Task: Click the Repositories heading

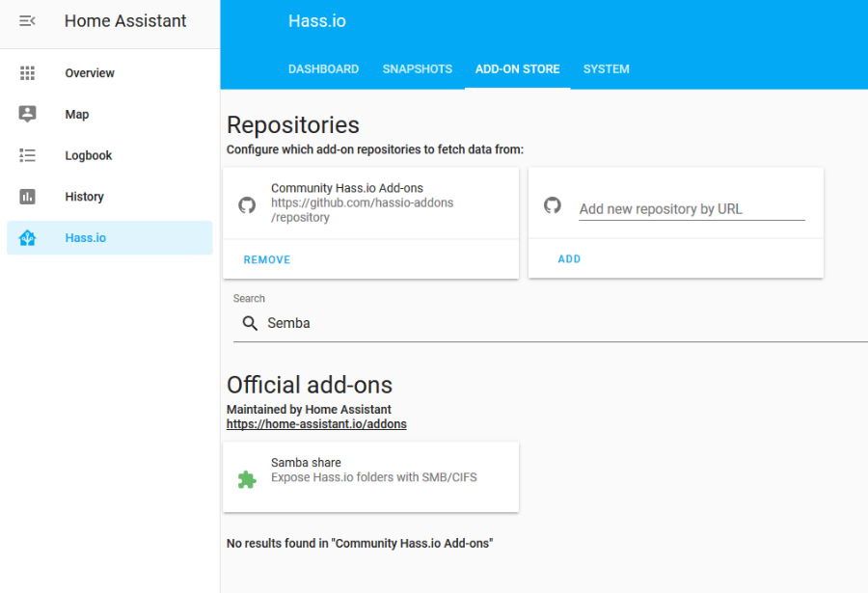Action: click(293, 125)
